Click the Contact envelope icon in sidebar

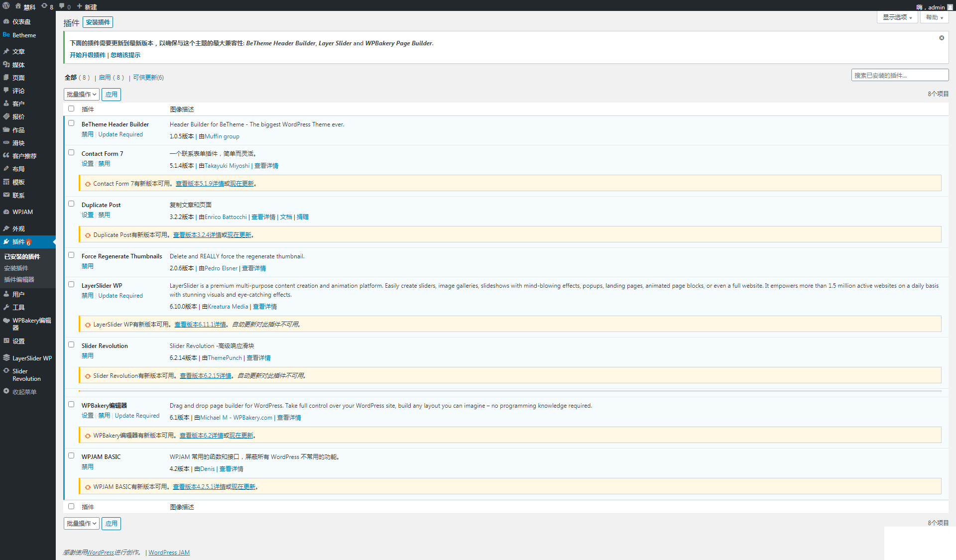(6, 195)
